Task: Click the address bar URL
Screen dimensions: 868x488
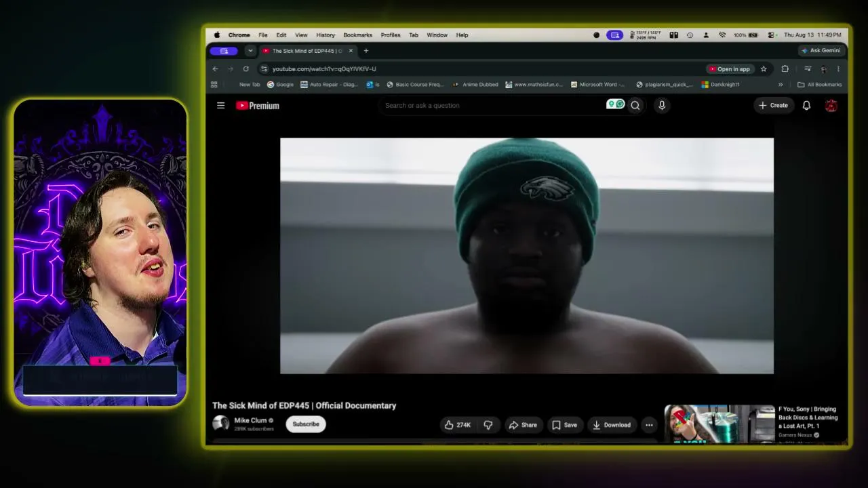Action: (x=324, y=68)
